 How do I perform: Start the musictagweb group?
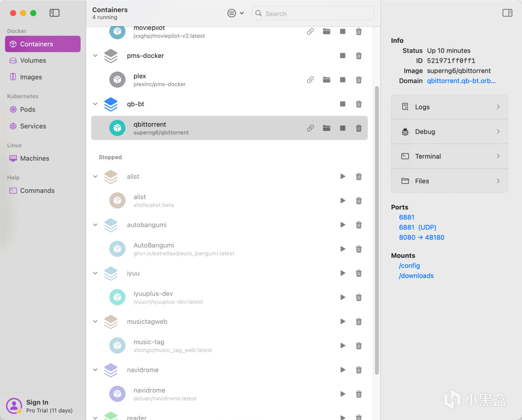click(343, 322)
